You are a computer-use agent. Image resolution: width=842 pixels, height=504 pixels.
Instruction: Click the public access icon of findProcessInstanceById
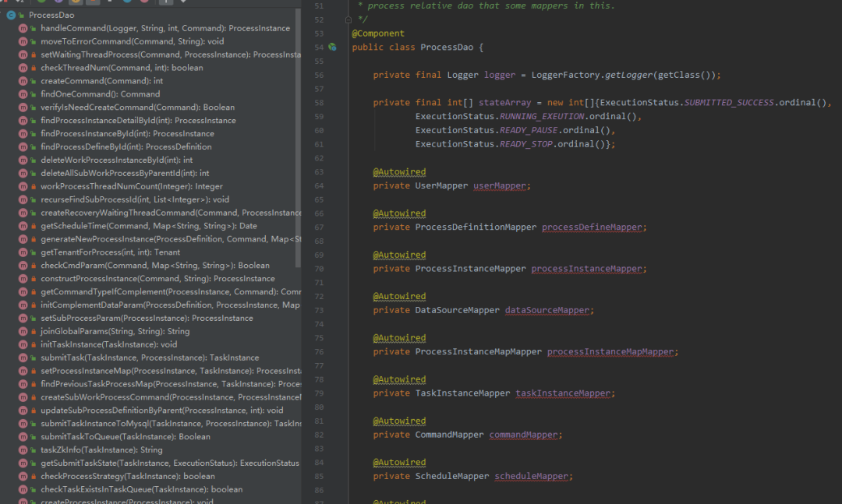pyautogui.click(x=34, y=134)
